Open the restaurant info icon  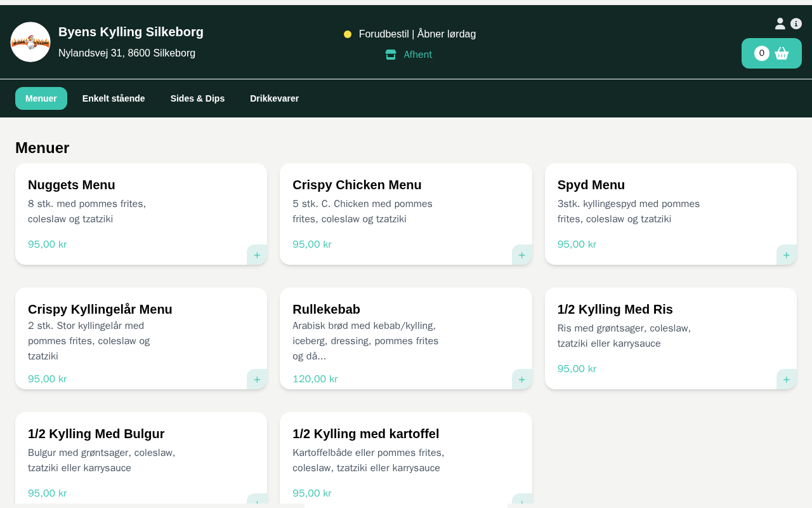point(796,23)
